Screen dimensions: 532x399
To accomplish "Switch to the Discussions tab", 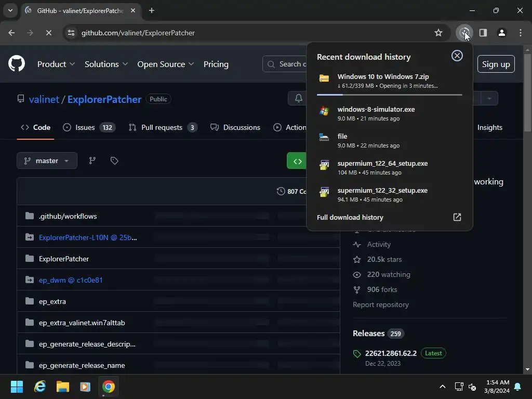I will [235, 128].
